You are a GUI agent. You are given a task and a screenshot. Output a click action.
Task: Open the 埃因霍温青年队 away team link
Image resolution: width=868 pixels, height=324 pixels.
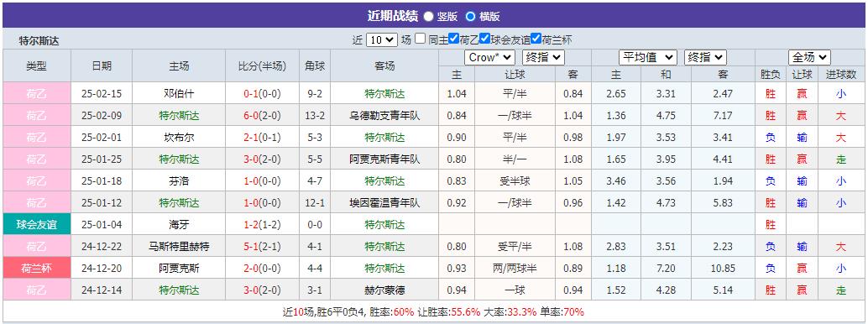point(384,203)
